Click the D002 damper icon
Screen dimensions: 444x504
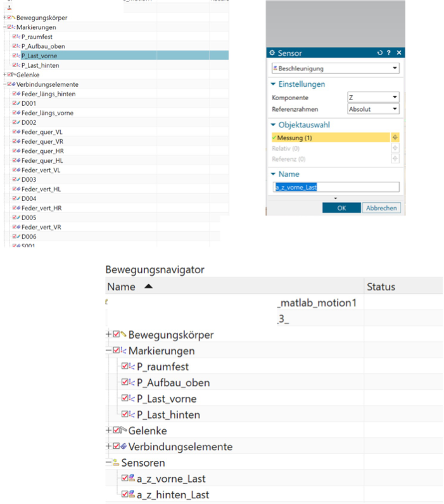18,122
